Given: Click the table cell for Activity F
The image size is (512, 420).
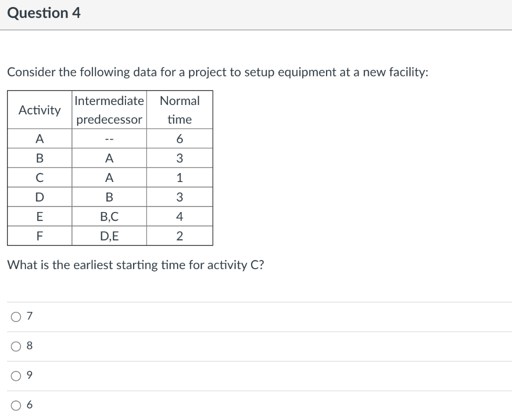Looking at the screenshot, I should [x=39, y=235].
